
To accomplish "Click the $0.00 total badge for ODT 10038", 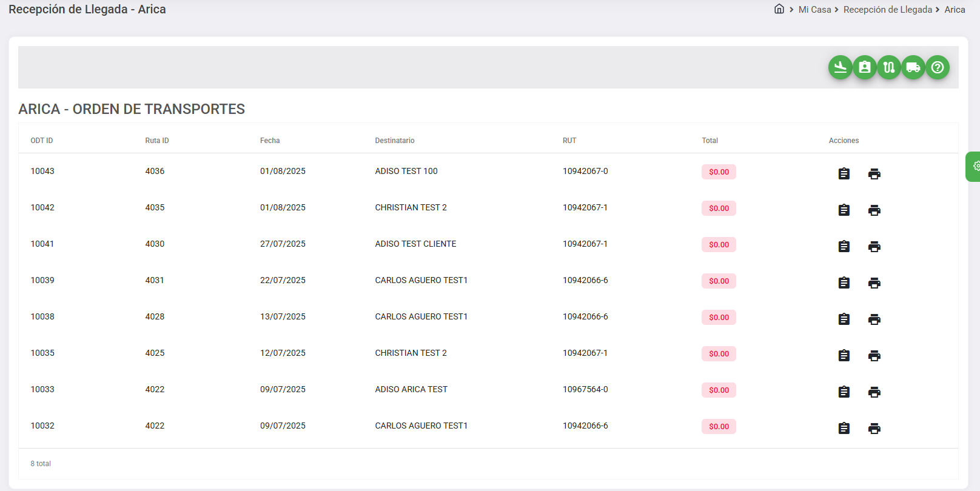I will point(719,318).
